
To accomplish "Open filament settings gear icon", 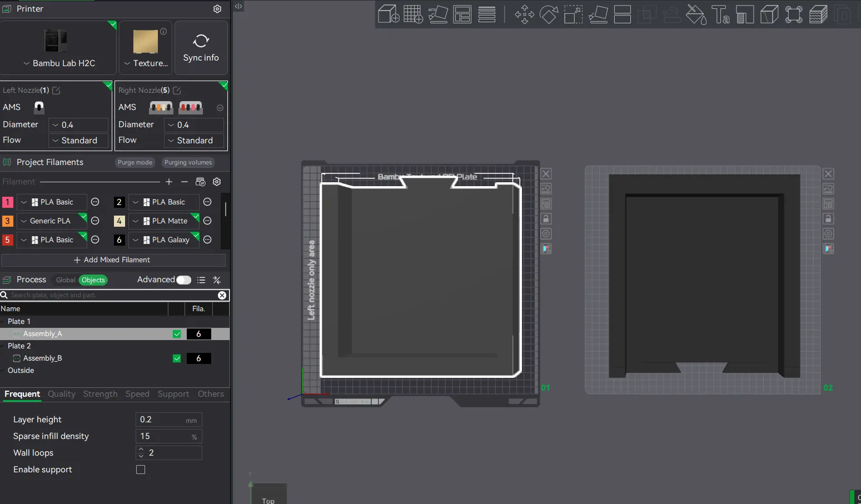I will pyautogui.click(x=217, y=182).
